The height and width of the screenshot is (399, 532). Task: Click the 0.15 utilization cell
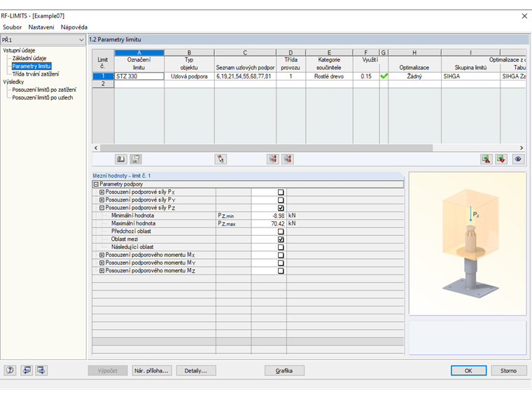click(x=366, y=76)
